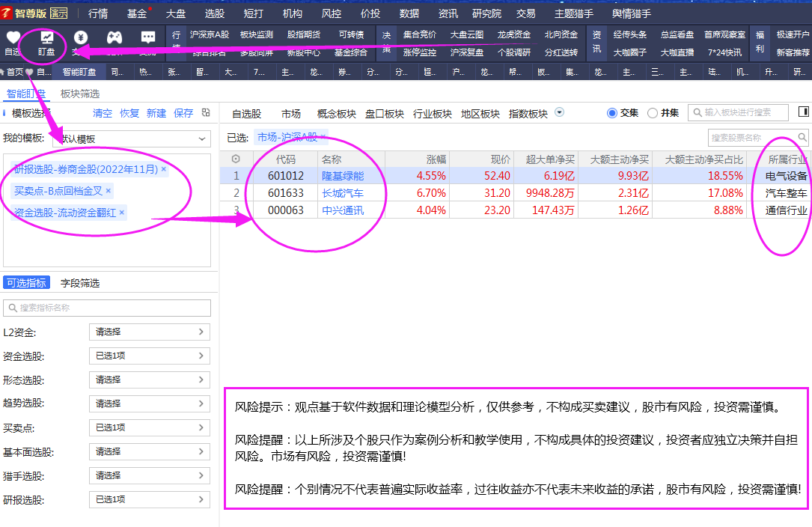The image size is (812, 527).
Task: Click the 搜索指标名称 search field
Action: (107, 308)
